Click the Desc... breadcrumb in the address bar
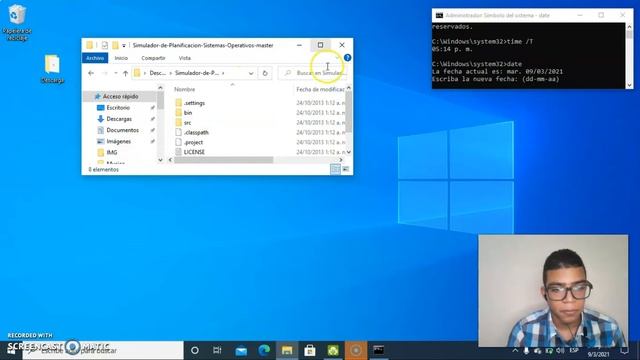The image size is (640, 360). 158,73
